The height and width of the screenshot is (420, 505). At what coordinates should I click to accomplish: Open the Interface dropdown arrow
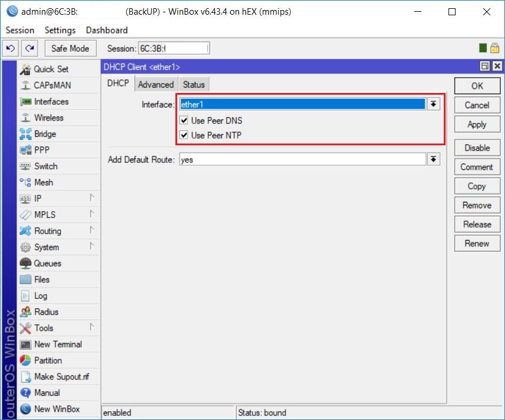point(434,104)
